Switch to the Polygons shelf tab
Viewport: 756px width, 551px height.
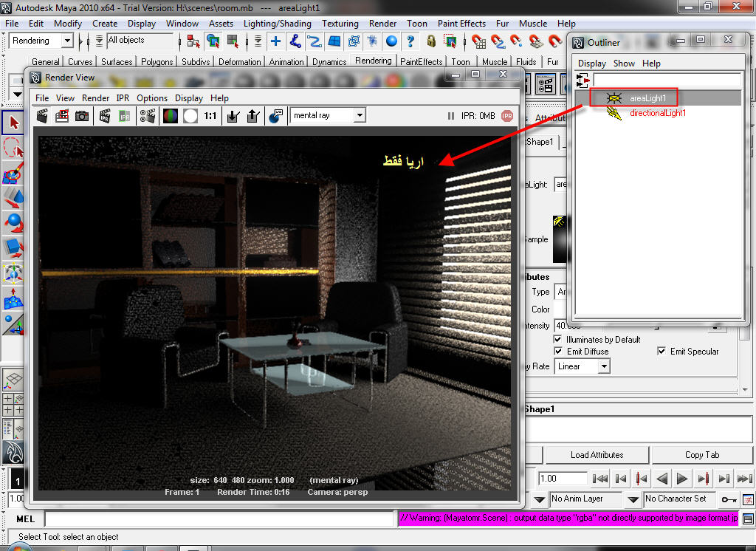click(x=157, y=62)
